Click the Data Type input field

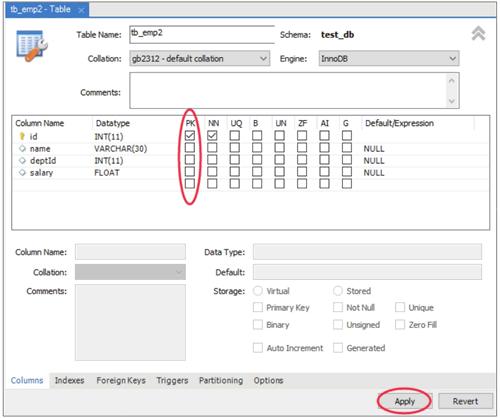click(367, 252)
